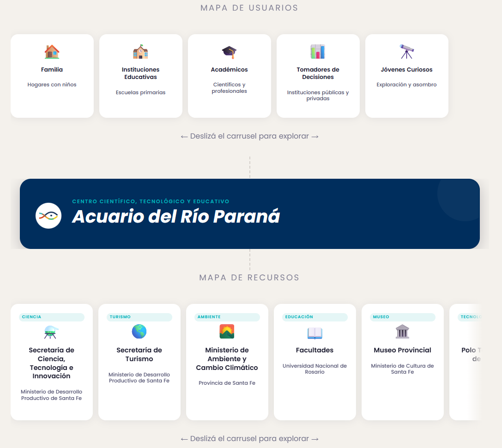Screen dimensions: 502x448
Task: Click 'Escuelas primarias' subtitle
Action: (140, 92)
